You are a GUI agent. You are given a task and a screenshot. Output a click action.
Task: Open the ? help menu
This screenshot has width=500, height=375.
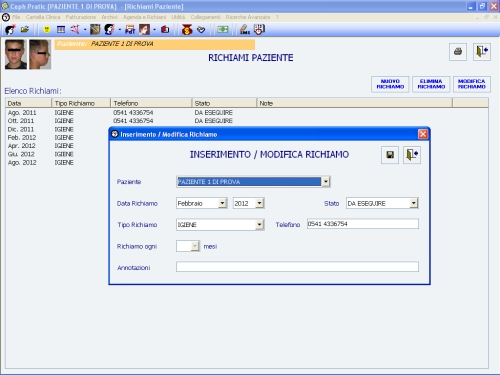tap(277, 17)
